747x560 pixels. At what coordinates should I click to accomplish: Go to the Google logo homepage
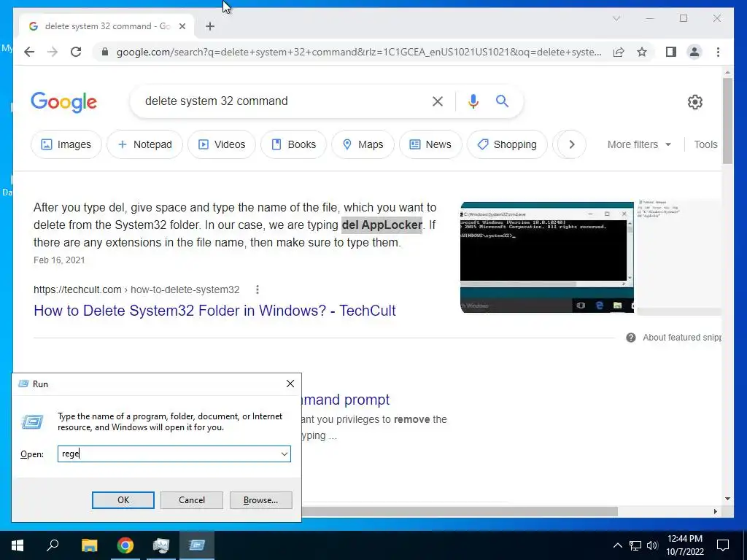pyautogui.click(x=64, y=102)
